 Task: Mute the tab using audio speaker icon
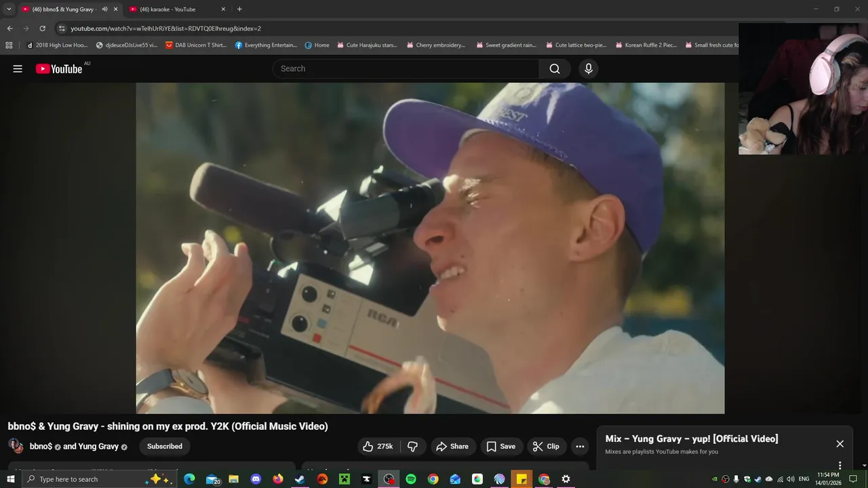[104, 9]
